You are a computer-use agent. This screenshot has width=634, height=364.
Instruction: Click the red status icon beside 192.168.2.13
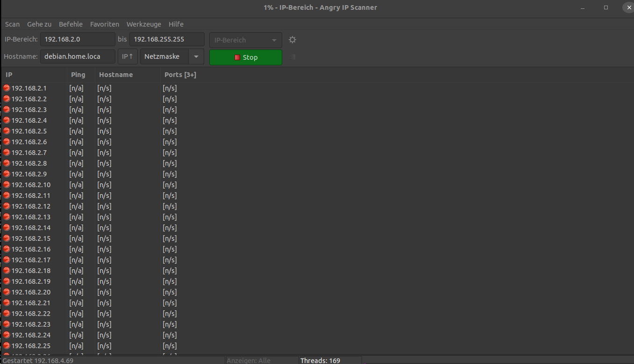pyautogui.click(x=6, y=217)
